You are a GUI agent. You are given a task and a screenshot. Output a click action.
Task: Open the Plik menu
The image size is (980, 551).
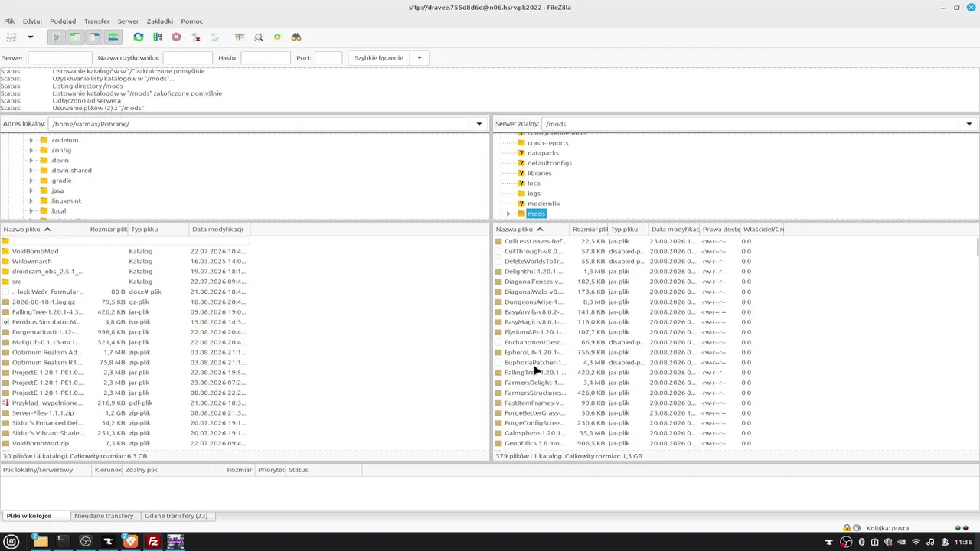click(9, 21)
